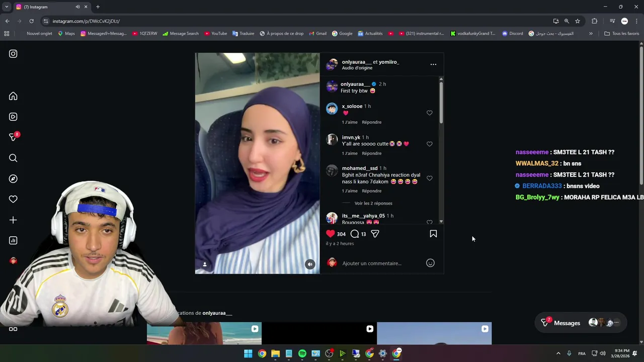Image resolution: width=644 pixels, height=362 pixels.
Task: Open your profile avatar in sidebar
Action: [13, 260]
